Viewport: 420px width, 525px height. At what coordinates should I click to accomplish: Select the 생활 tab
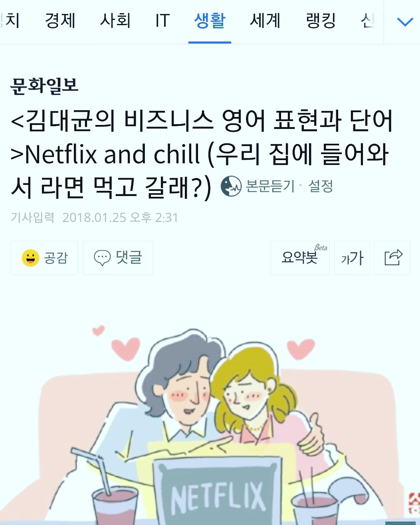[210, 21]
